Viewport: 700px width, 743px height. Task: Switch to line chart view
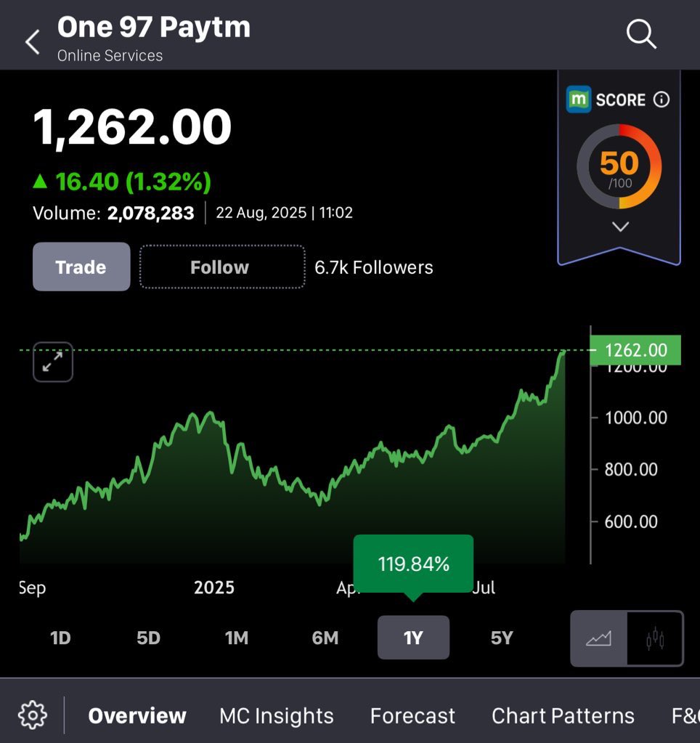[x=598, y=638]
